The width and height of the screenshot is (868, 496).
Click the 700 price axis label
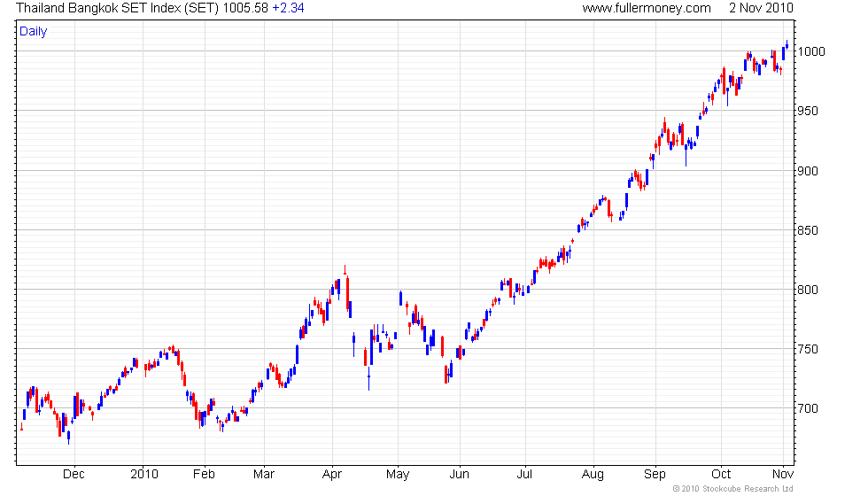(x=807, y=408)
